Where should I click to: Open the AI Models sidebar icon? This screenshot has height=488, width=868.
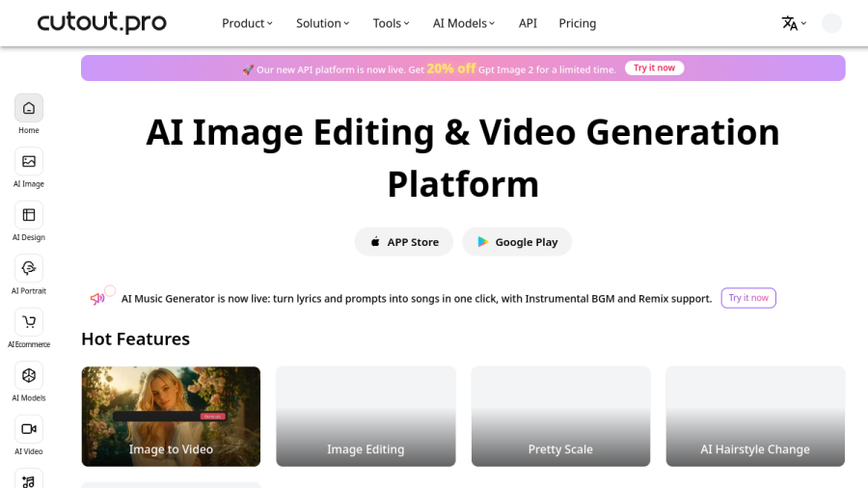[x=29, y=376]
